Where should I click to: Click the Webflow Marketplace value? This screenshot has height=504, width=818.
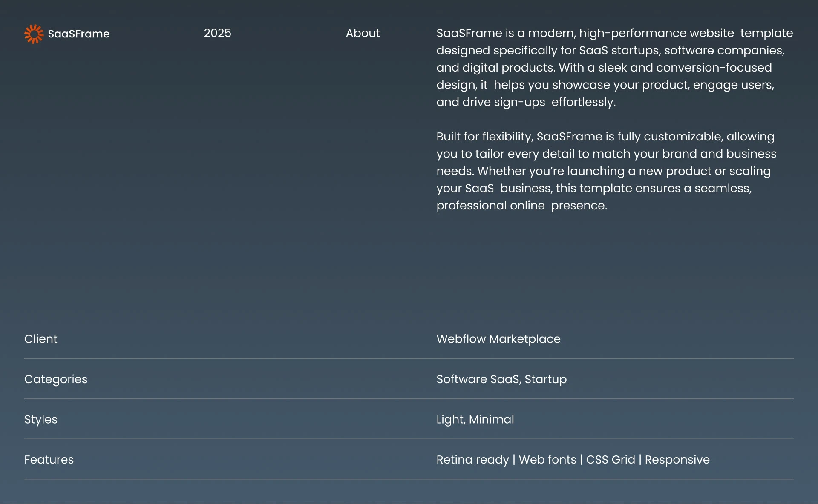click(x=498, y=339)
